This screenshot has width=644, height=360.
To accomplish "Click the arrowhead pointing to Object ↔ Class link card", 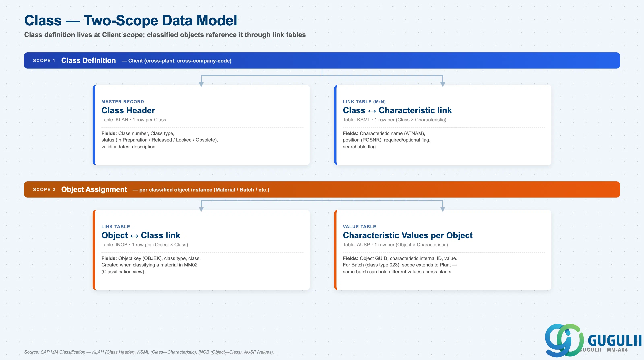I will click(201, 210).
